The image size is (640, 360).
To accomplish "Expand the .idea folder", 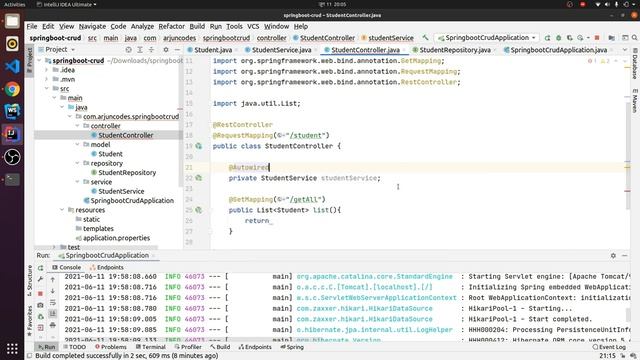I will 47,70.
